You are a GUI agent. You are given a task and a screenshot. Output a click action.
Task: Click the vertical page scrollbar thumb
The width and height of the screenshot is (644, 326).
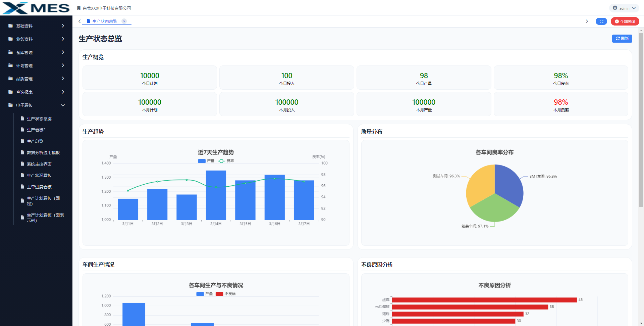[641, 120]
